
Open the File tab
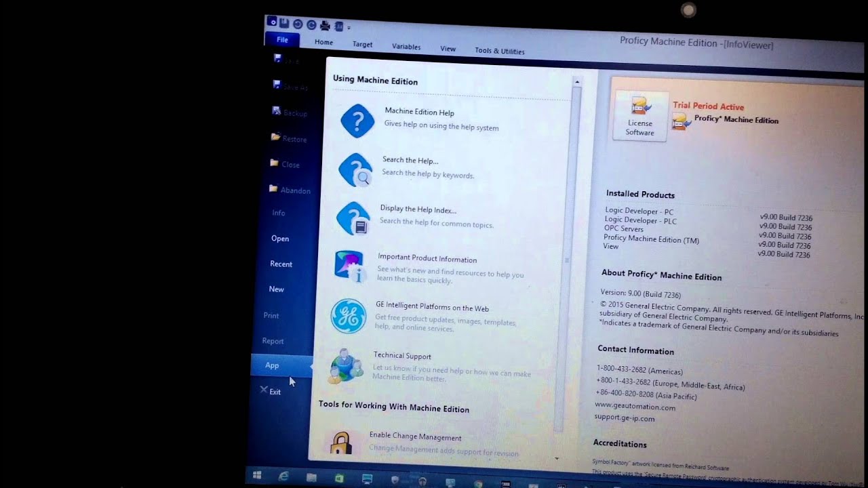coord(282,39)
